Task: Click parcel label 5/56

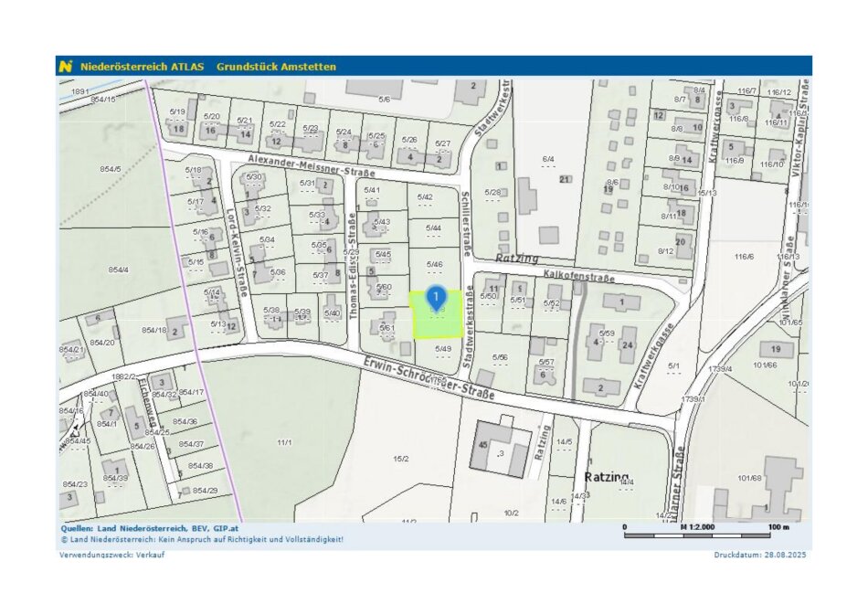Action: (x=500, y=357)
